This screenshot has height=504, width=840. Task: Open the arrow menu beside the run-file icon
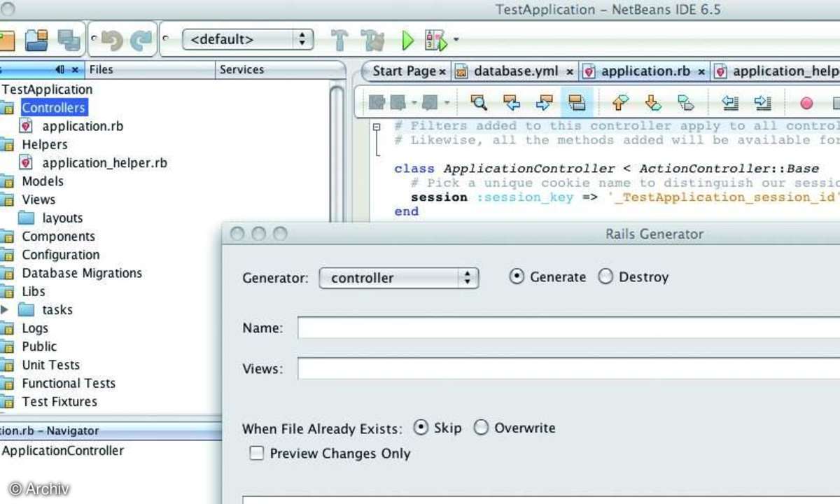[x=456, y=40]
